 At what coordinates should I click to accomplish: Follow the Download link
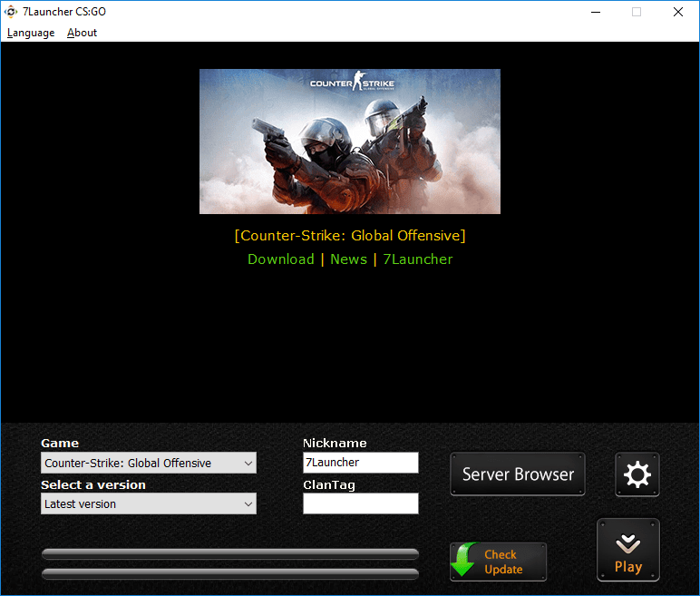pyautogui.click(x=281, y=259)
